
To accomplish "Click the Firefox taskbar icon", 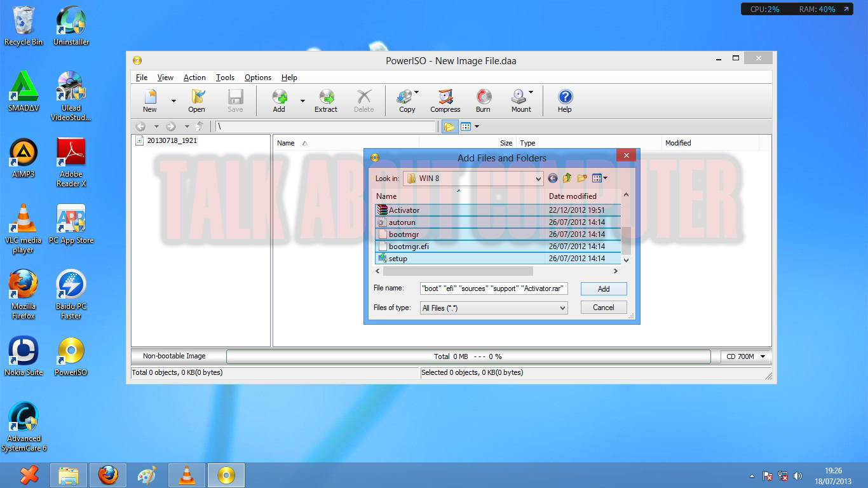I will pos(108,475).
